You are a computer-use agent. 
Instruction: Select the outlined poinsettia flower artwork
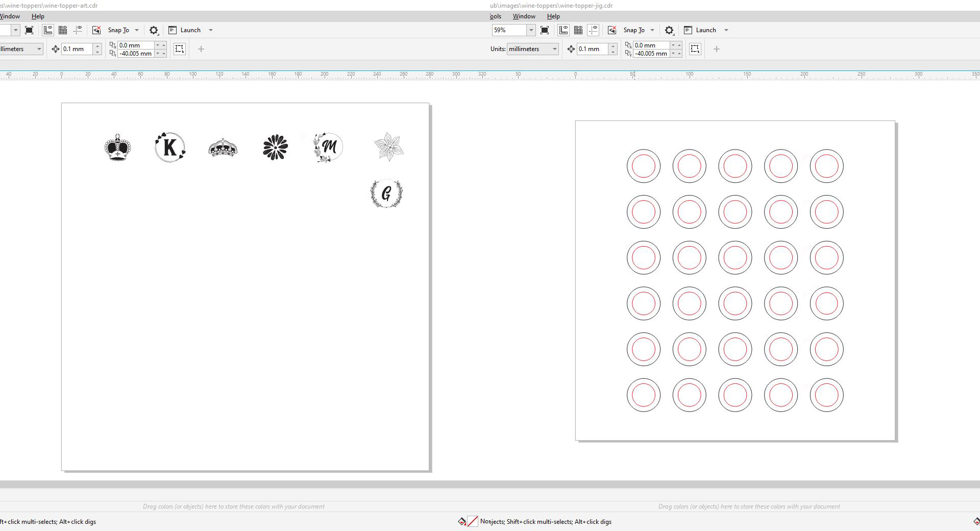pos(389,147)
